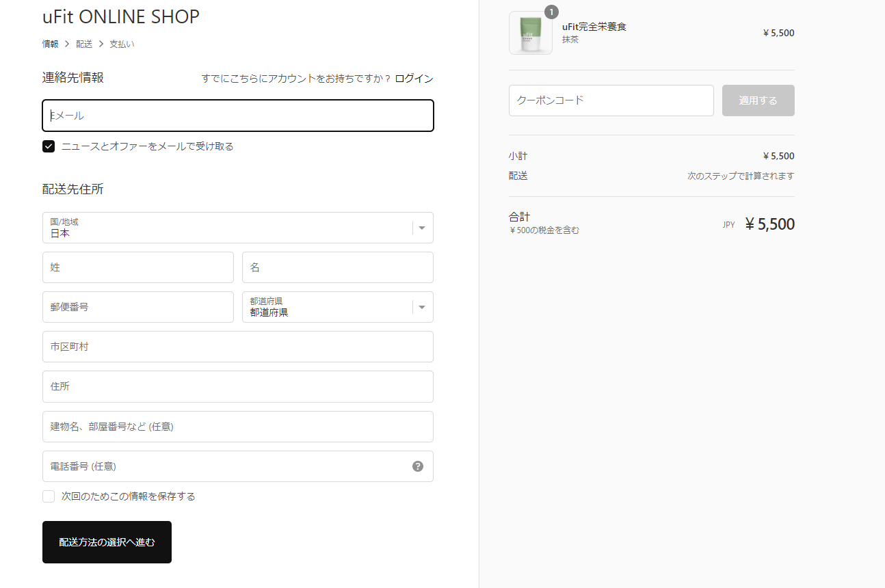
Task: Open the 都道府県 prefecture dropdown
Action: (x=338, y=307)
